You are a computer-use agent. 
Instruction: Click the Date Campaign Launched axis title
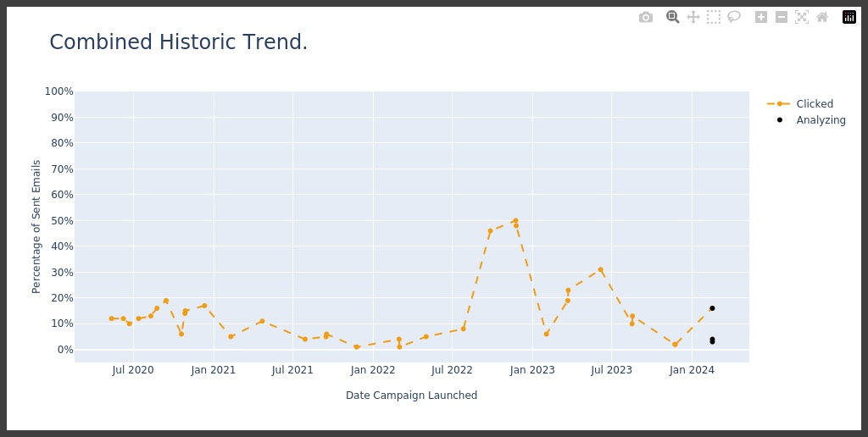(411, 396)
